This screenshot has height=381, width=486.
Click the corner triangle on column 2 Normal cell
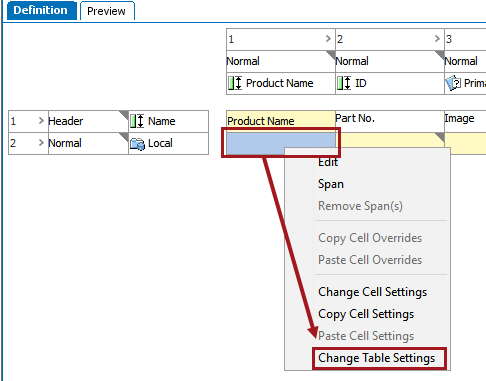(439, 55)
